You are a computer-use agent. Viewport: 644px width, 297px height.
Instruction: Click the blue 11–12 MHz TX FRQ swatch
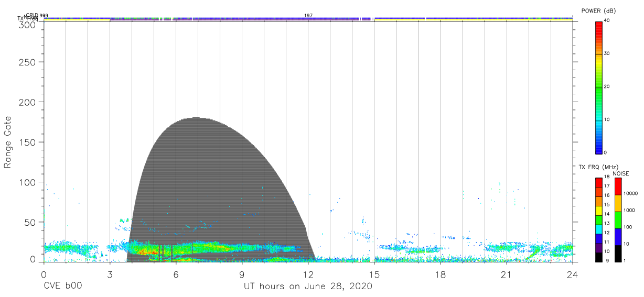click(598, 238)
